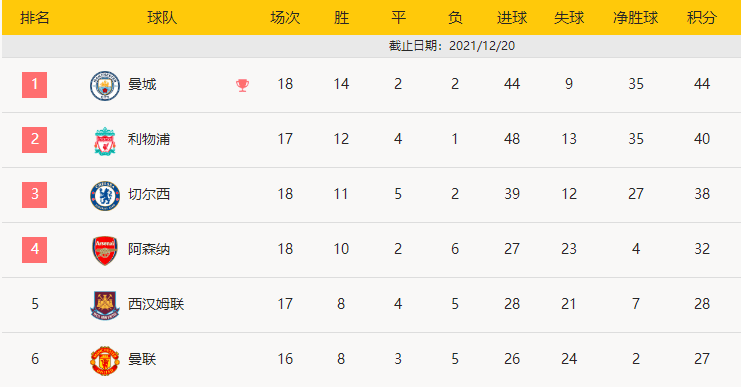Select the 进球 column header
Image resolution: width=741 pixels, height=387 pixels.
coord(512,18)
